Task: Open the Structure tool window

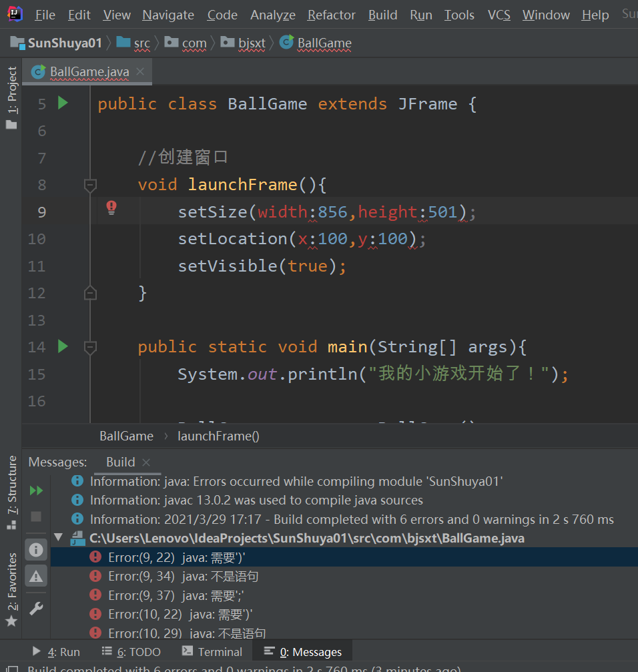Action: coord(11,492)
